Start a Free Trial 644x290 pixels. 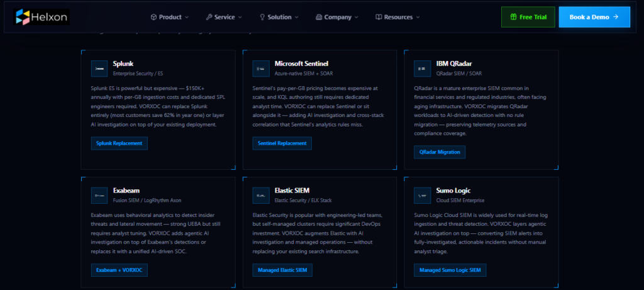[x=528, y=17]
